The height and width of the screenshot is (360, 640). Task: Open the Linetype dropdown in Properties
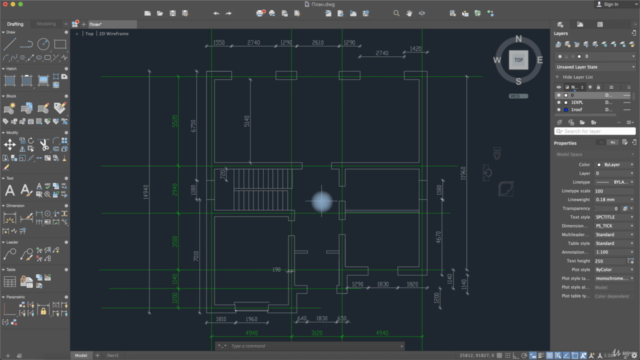(x=615, y=182)
